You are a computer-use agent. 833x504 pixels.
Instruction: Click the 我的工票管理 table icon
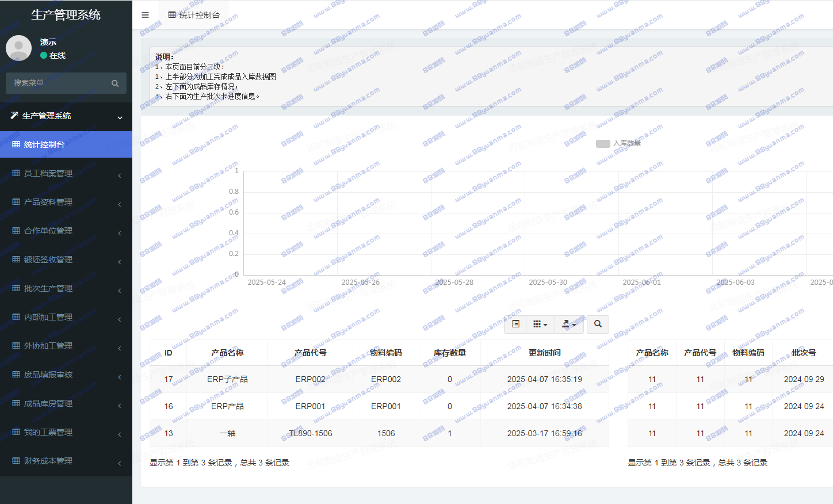(16, 432)
